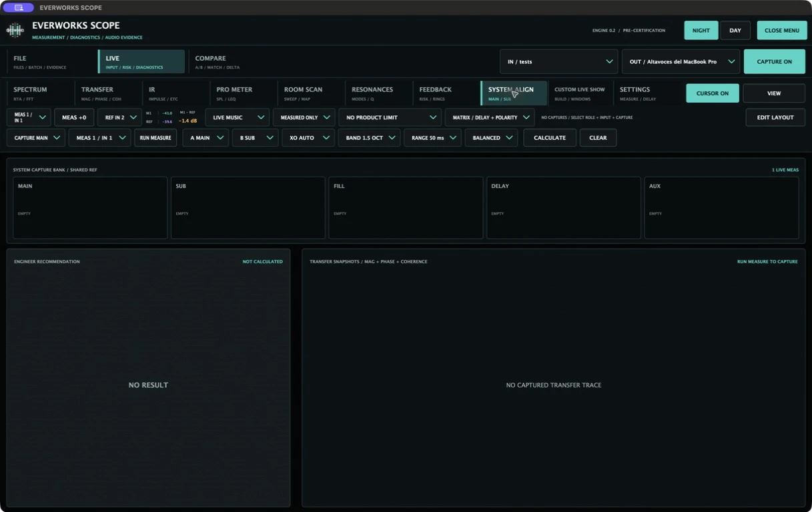Switch to IR impulse tab
Viewport: 812px width, 512px height.
click(176, 93)
